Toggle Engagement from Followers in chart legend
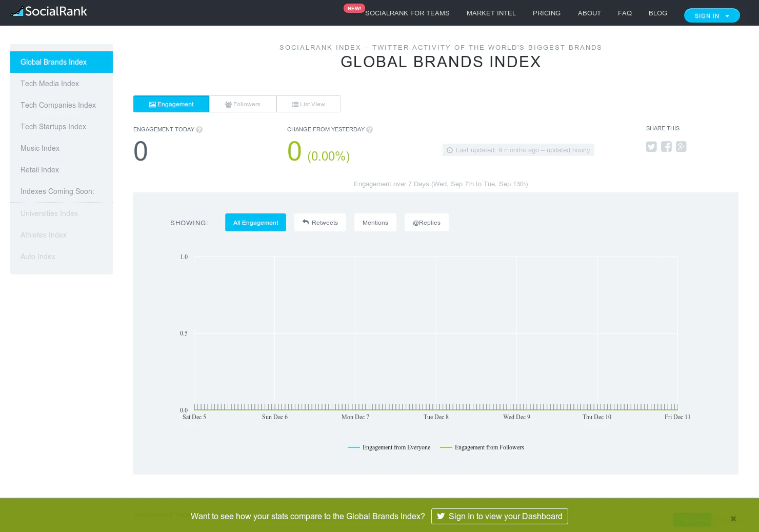Screen dimensions: 759x532 coord(482,447)
